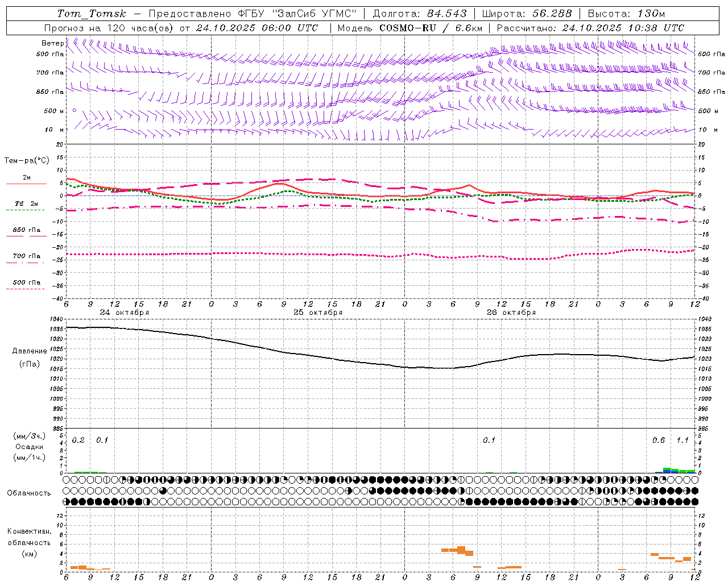Click the 700 гПа temperature legend entry
Screen dimensions: 728x582
26,256
